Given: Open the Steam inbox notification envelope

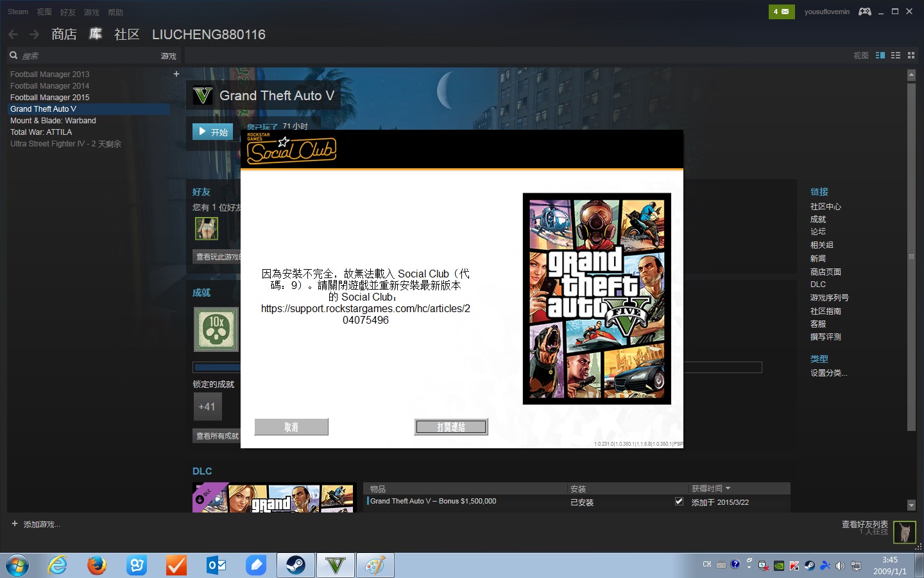Looking at the screenshot, I should pyautogui.click(x=782, y=12).
